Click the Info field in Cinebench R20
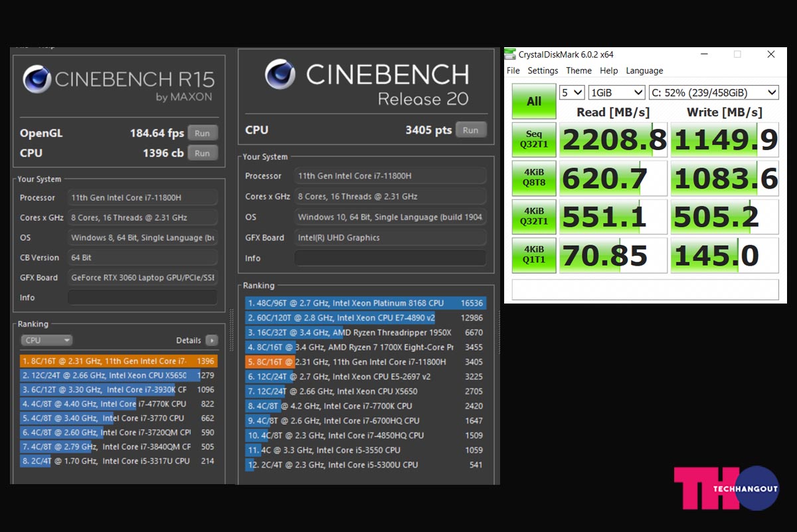Viewport: 797px width, 532px height. tap(391, 258)
